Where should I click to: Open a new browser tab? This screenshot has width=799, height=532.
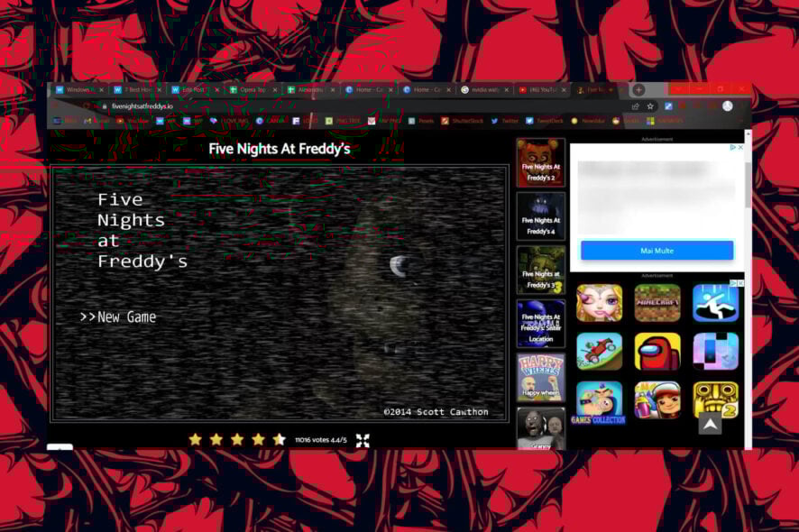638,89
